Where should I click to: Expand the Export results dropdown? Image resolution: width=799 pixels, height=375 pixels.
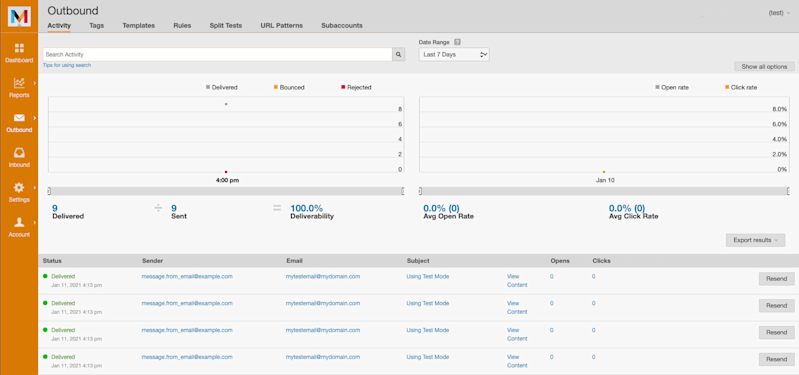coord(755,240)
